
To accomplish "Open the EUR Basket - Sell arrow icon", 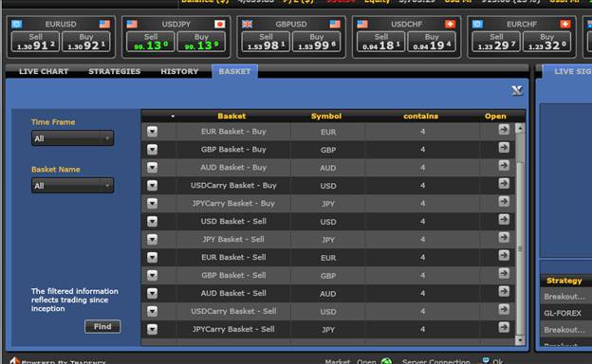I will point(504,255).
